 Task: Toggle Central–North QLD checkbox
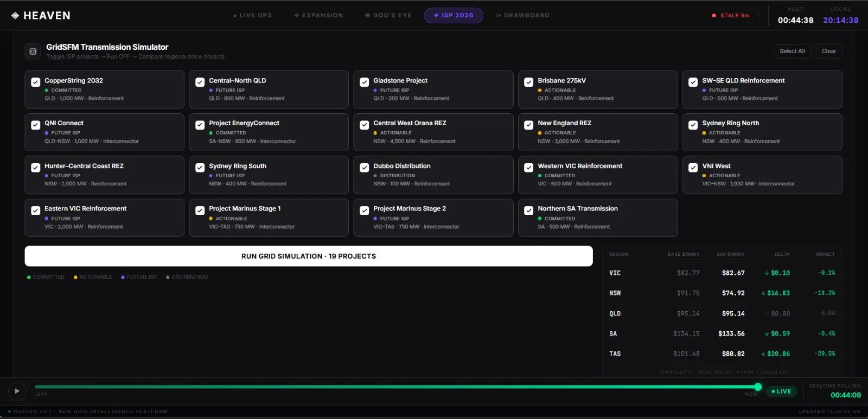[200, 82]
